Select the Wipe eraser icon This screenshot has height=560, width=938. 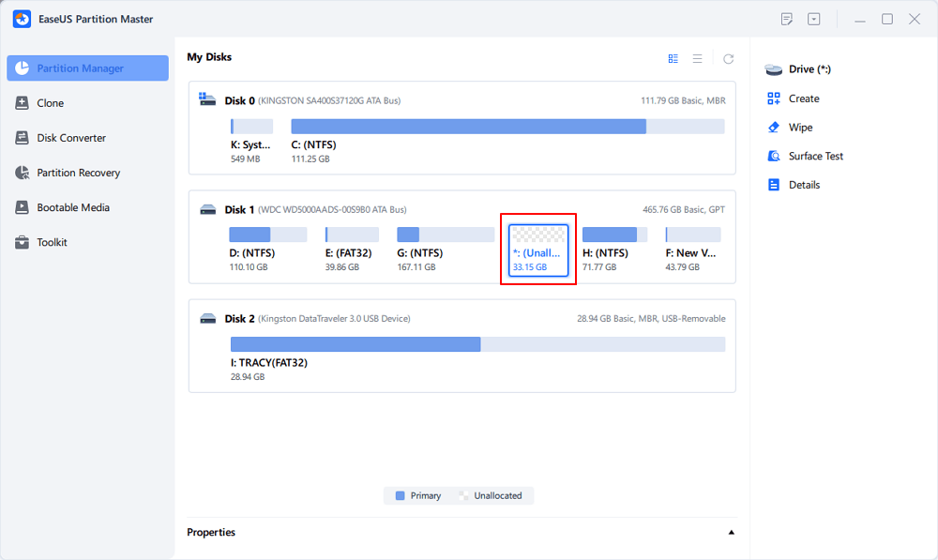(774, 128)
